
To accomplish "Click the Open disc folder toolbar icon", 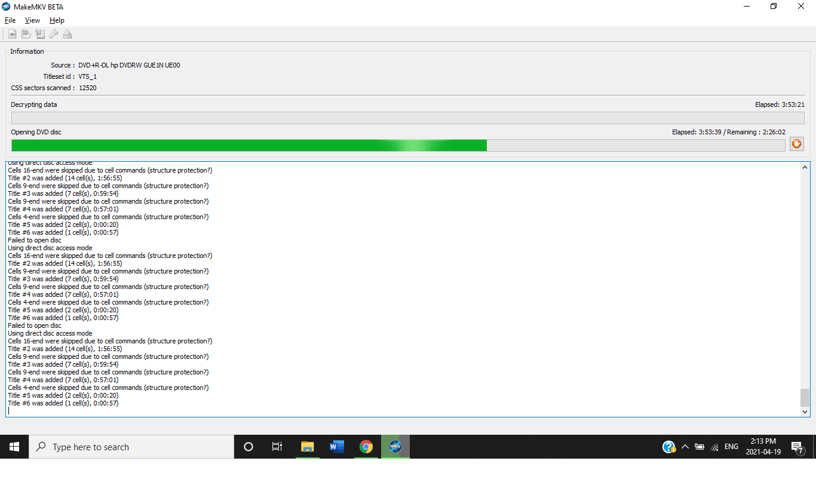I will (x=26, y=34).
